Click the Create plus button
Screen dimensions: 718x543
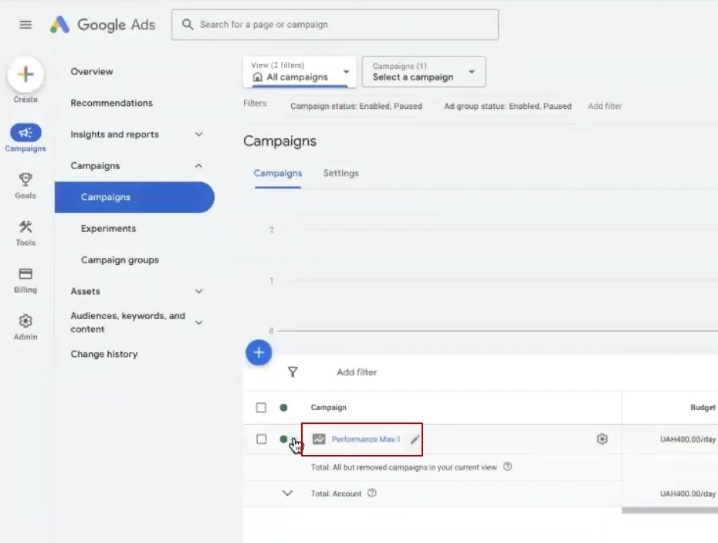pyautogui.click(x=26, y=75)
